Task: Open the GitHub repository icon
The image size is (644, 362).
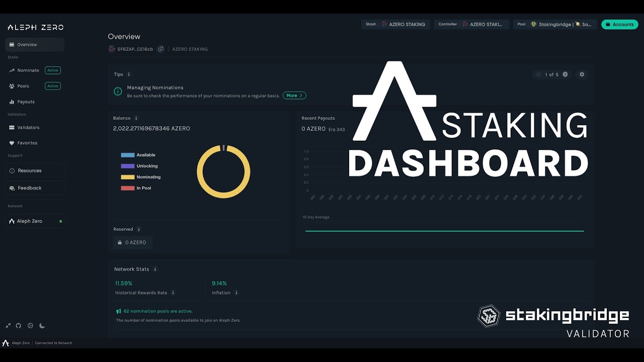Action: coord(19,326)
